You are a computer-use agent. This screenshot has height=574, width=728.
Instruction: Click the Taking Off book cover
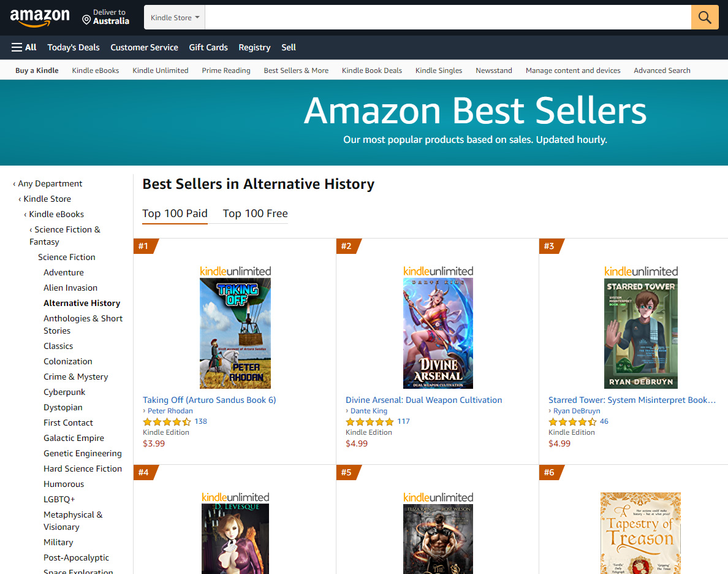click(235, 333)
